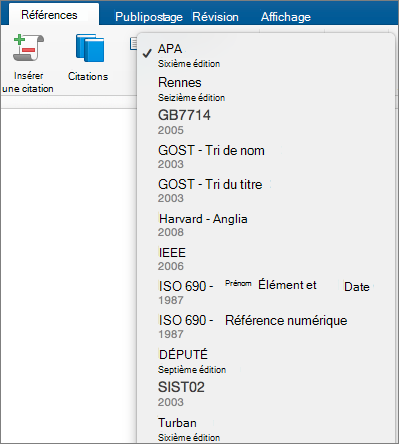This screenshot has height=444, width=399.
Task: Select the Affichage tab
Action: [286, 17]
